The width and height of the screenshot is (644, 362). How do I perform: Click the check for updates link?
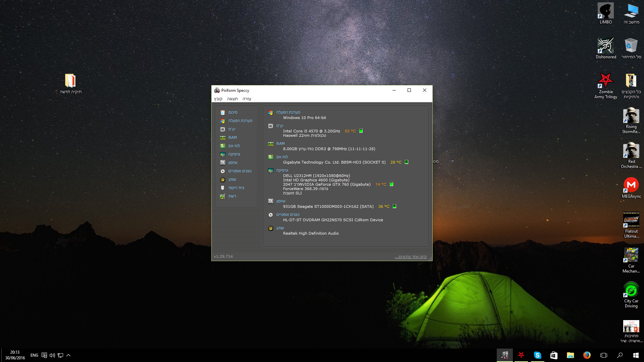coord(411,257)
